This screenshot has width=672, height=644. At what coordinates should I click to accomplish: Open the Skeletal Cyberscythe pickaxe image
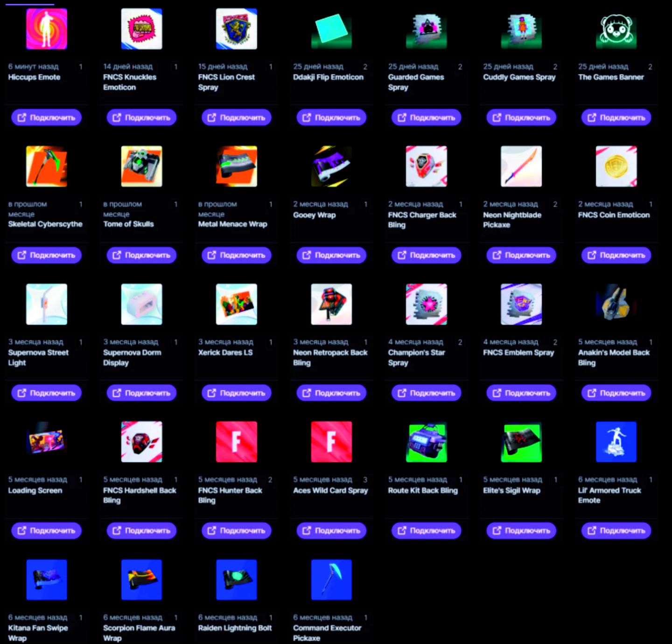tap(47, 166)
